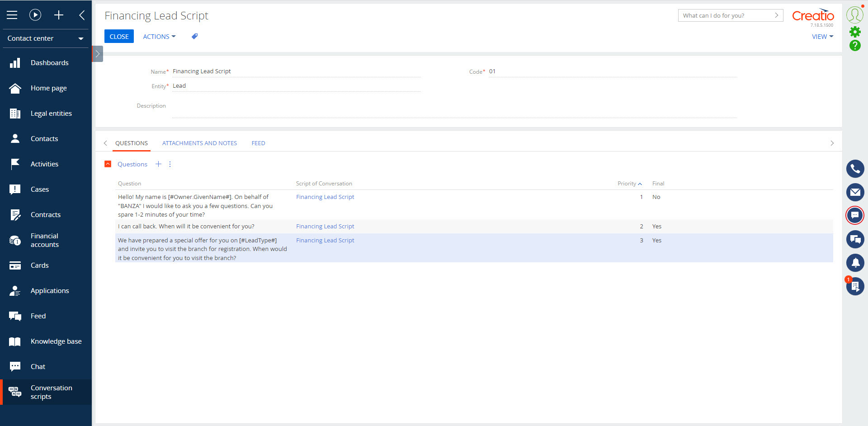The height and width of the screenshot is (426, 868).
Task: Switch to ATTACHMENTS AND NOTES tab
Action: 199,143
